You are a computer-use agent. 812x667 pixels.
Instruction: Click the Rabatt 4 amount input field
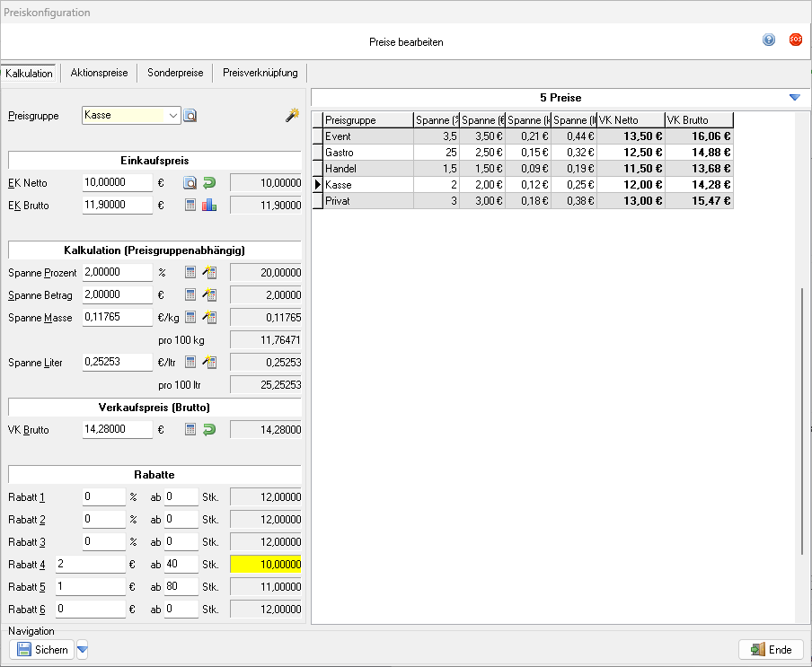(90, 564)
